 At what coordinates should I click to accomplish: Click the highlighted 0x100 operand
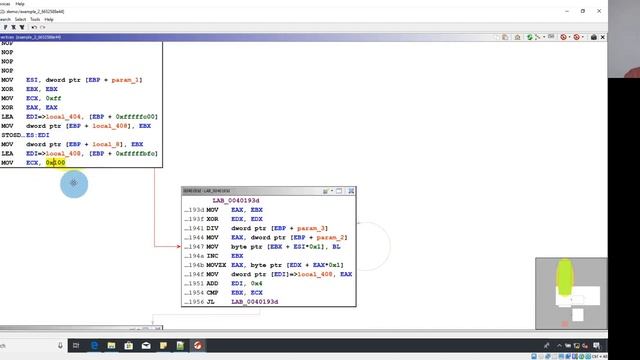click(x=56, y=162)
